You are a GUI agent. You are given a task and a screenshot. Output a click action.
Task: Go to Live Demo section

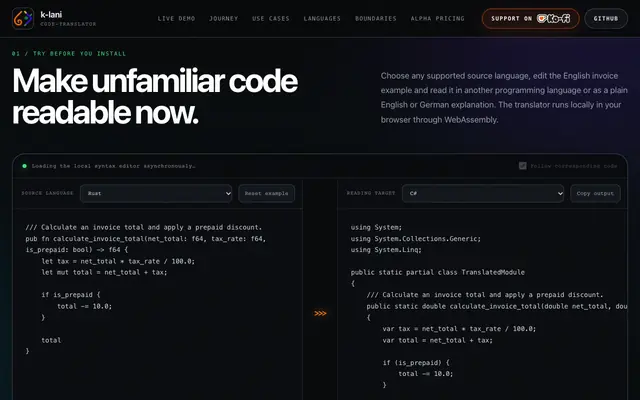[x=176, y=19]
